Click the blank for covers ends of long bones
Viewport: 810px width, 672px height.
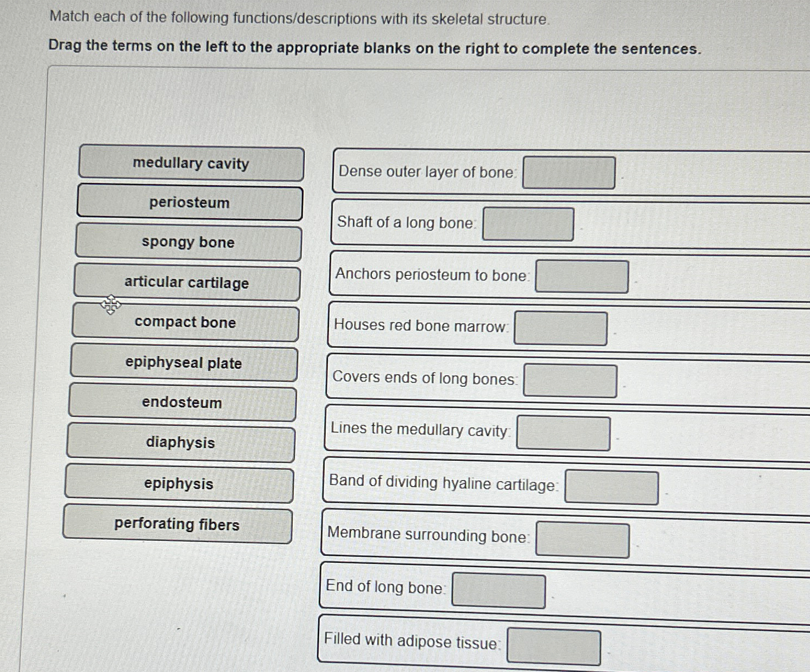570,380
